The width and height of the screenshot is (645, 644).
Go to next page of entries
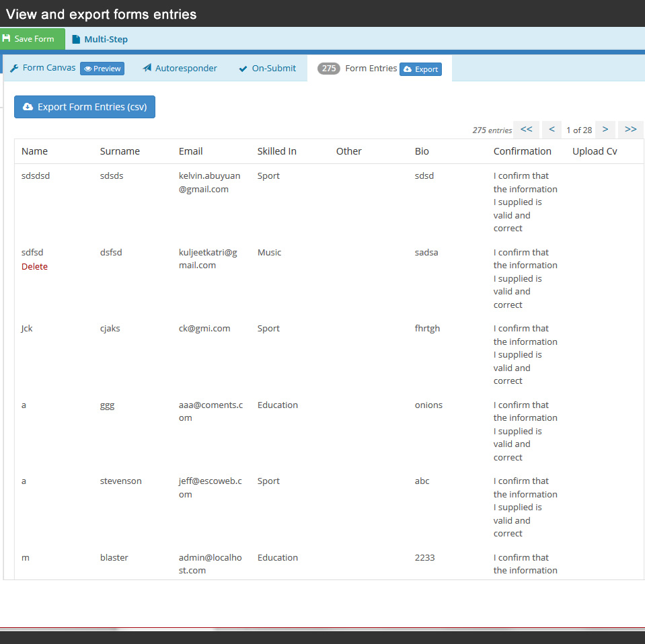(x=605, y=130)
